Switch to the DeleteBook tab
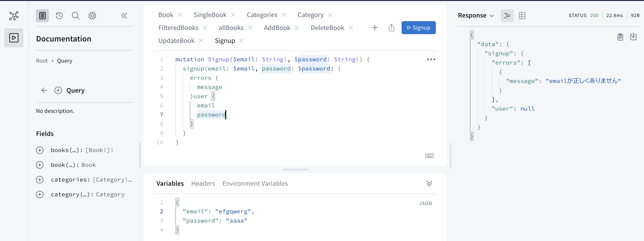This screenshot has height=241, width=644. point(327,28)
